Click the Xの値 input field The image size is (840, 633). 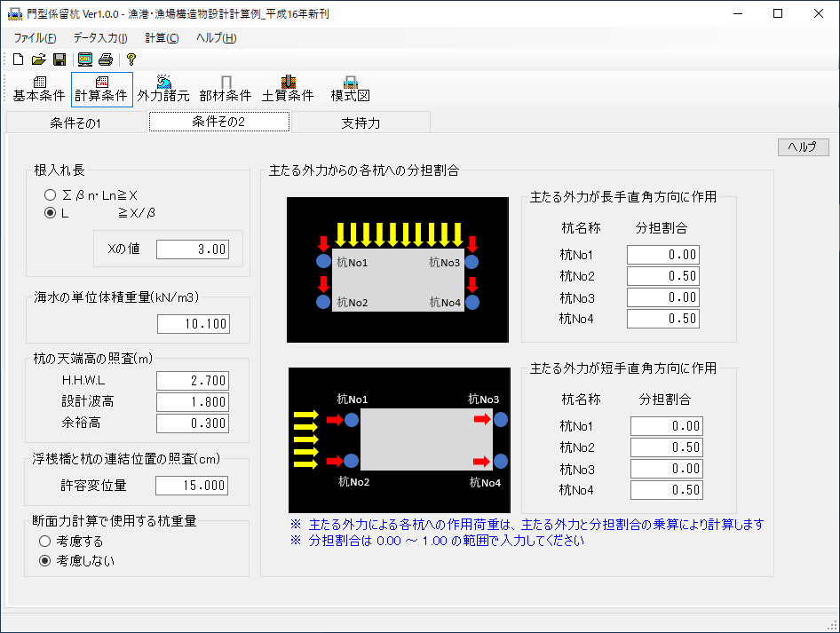click(x=193, y=249)
